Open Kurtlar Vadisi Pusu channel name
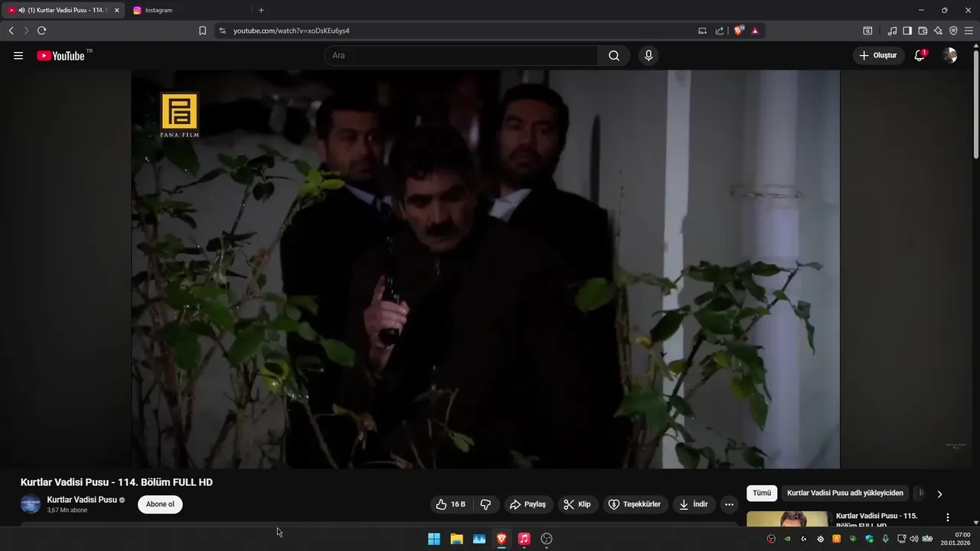The height and width of the screenshot is (551, 980). (x=82, y=500)
